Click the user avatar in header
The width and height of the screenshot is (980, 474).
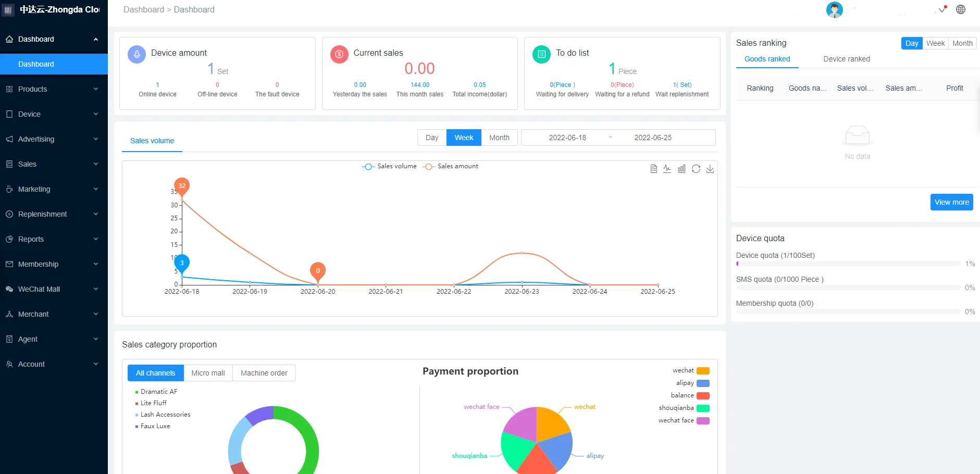tap(834, 10)
